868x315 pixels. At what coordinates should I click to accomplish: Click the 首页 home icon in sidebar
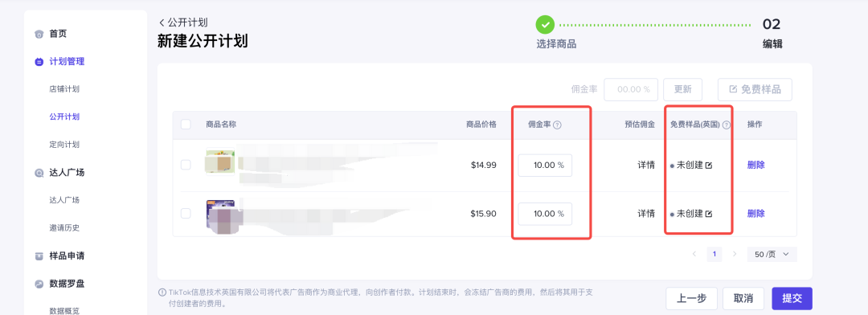[39, 35]
